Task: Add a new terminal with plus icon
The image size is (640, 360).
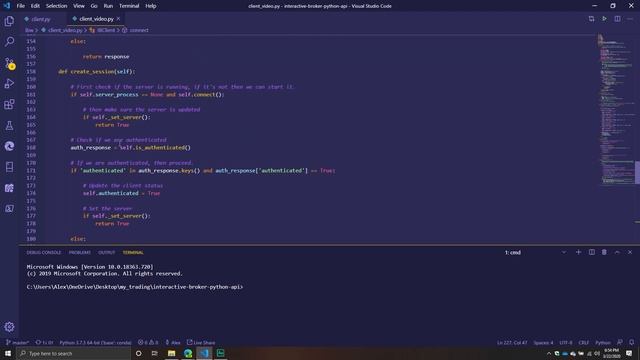Action: point(578,252)
